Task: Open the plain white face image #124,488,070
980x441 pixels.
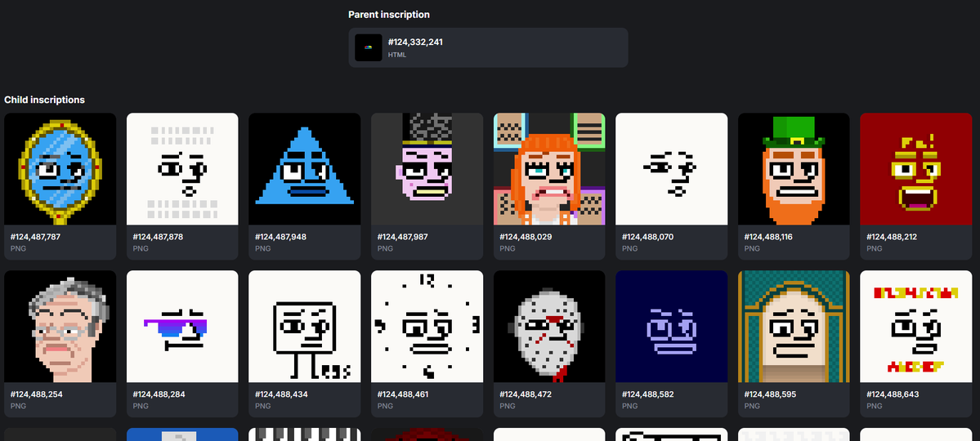Action: point(671,169)
